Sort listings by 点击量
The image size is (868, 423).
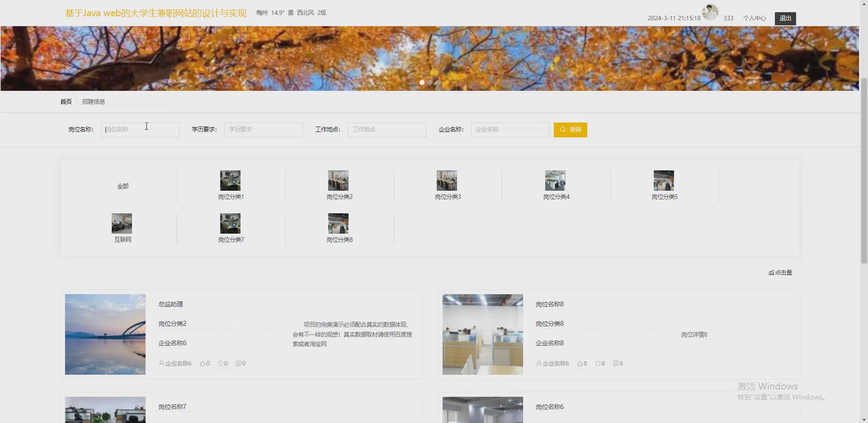[x=780, y=273]
